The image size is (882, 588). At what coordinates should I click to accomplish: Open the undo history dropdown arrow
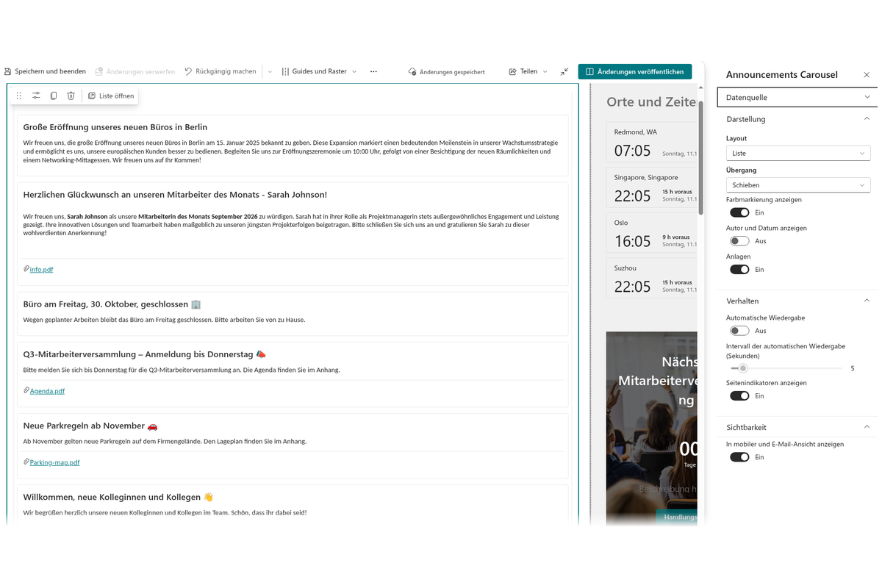pos(270,71)
